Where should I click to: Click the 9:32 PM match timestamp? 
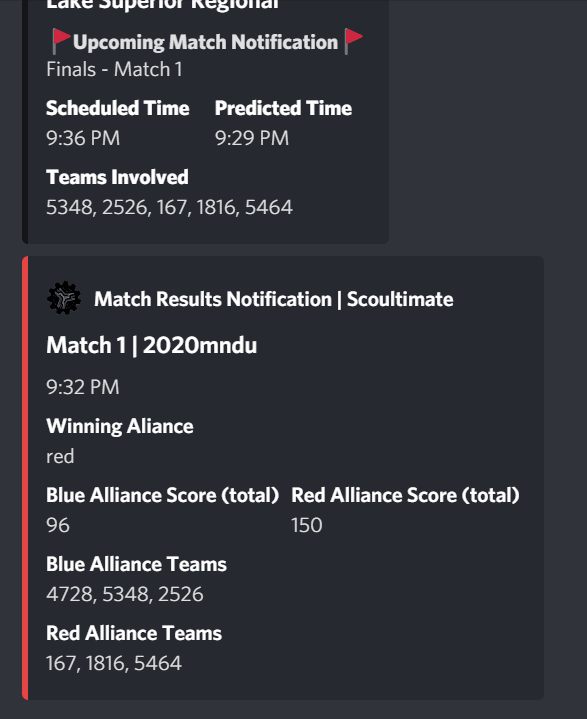[x=83, y=387]
